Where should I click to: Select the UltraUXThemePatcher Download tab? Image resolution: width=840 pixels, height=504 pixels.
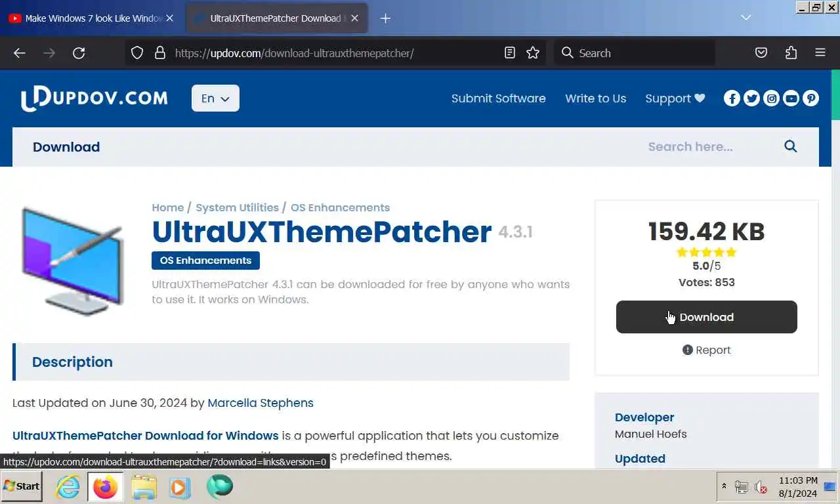(x=276, y=18)
